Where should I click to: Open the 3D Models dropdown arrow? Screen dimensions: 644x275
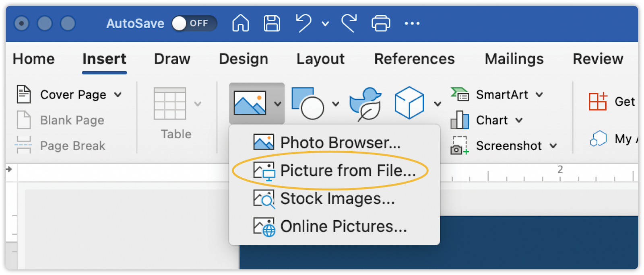coord(438,104)
